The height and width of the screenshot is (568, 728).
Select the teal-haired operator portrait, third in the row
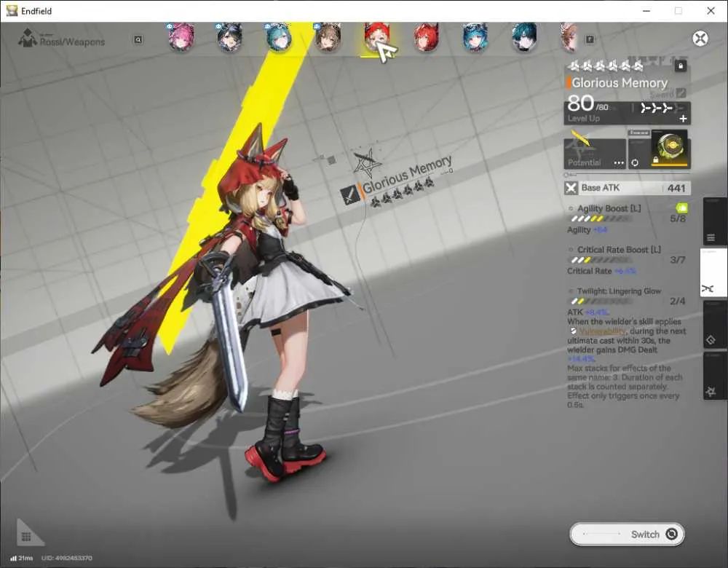[x=279, y=37]
